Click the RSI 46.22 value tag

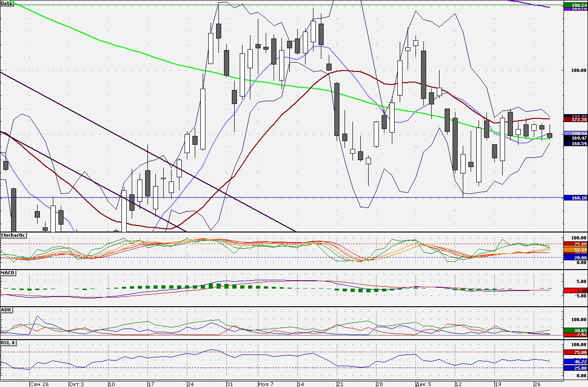pyautogui.click(x=575, y=361)
